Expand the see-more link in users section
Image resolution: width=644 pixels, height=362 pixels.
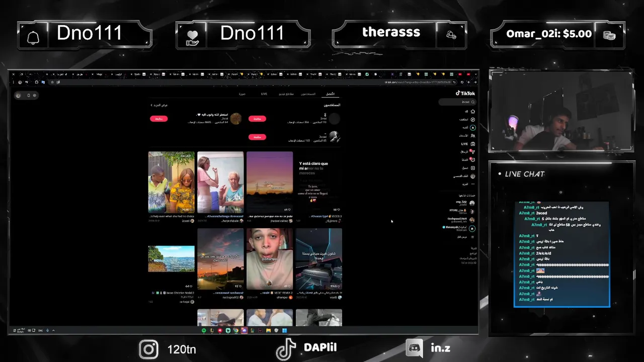click(x=159, y=105)
